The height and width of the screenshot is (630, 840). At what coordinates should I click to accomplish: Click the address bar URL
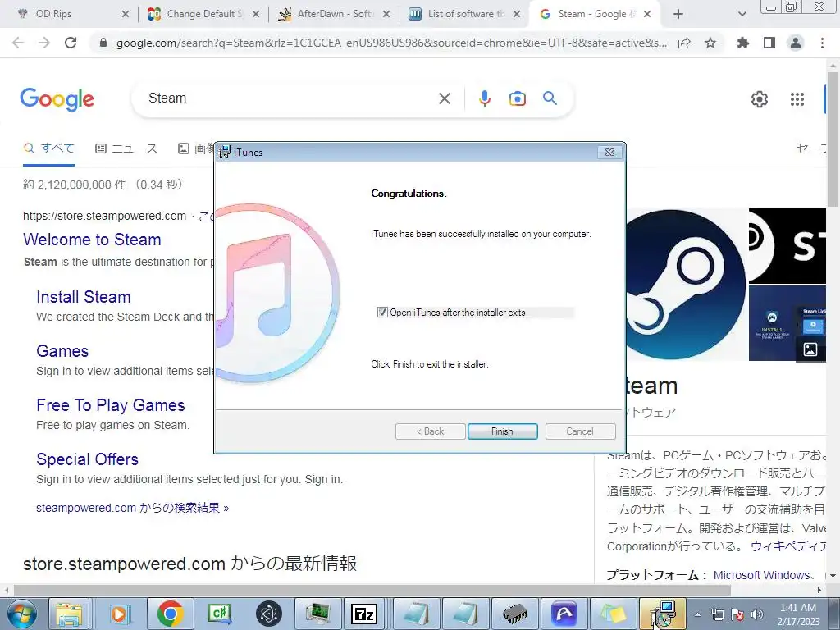(x=391, y=43)
